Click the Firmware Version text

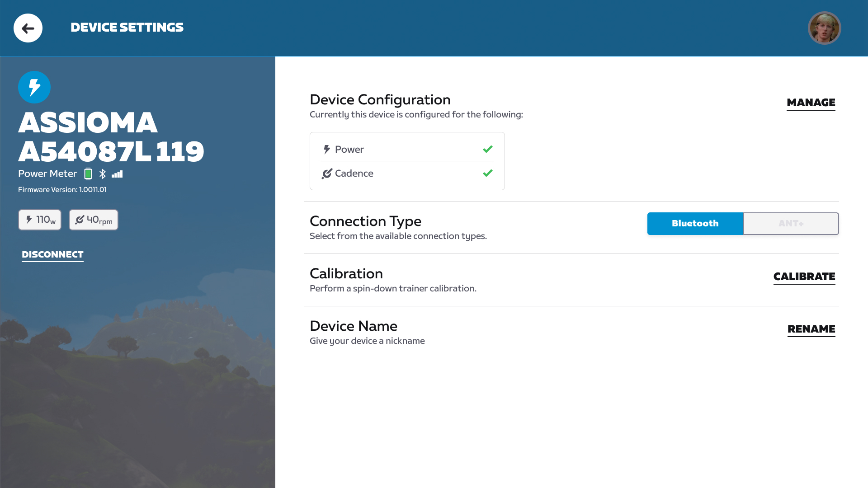pyautogui.click(x=62, y=190)
